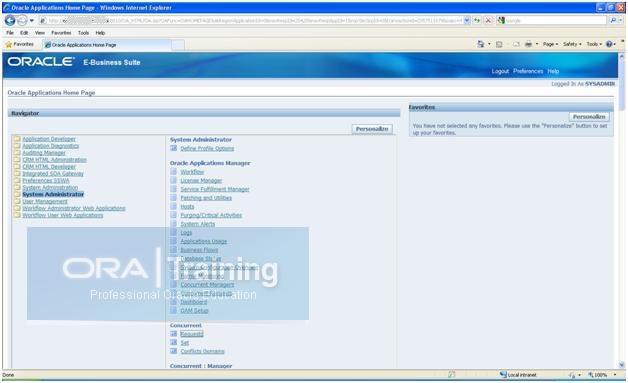Click into the Google search box

[556, 20]
